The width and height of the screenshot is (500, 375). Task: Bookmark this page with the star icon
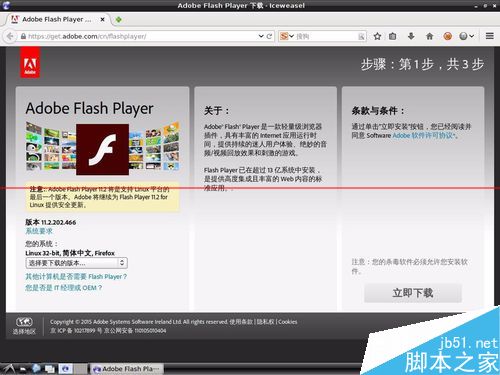click(377, 36)
